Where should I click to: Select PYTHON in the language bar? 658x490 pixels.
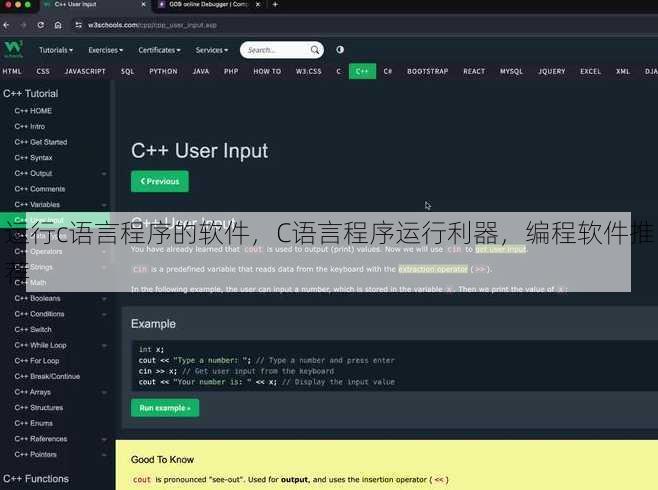[x=163, y=71]
